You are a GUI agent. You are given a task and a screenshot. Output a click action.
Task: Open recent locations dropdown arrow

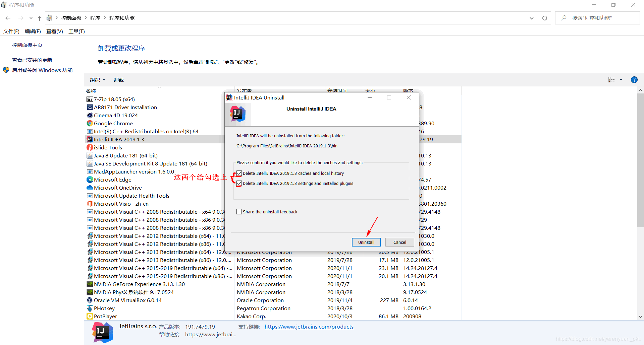[x=31, y=18]
